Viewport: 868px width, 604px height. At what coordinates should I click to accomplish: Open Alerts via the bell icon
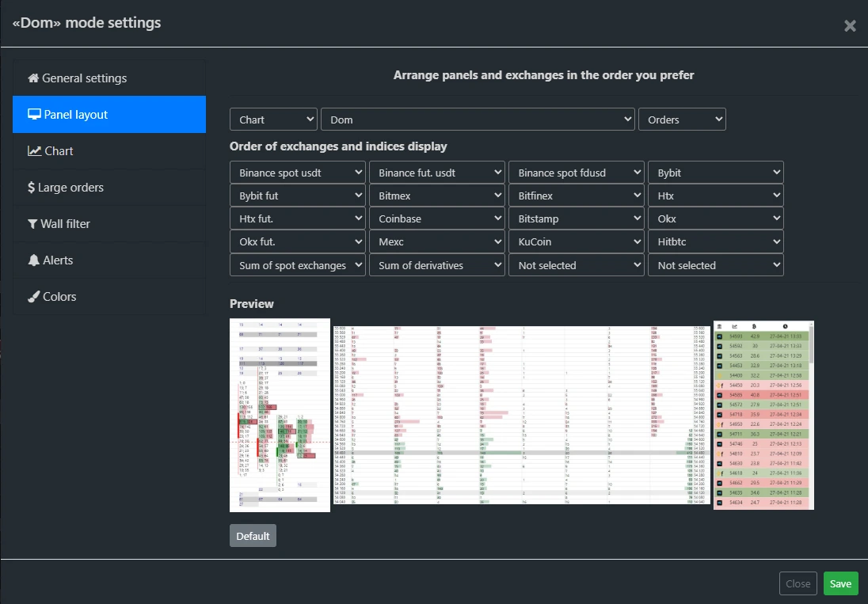[x=32, y=260]
